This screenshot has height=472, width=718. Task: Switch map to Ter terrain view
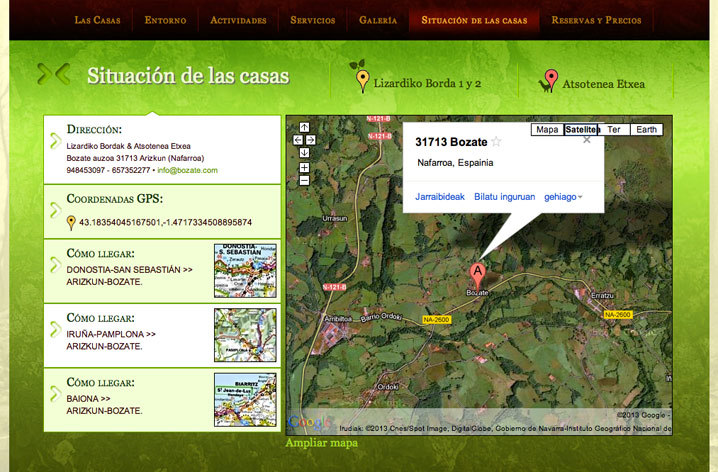tap(614, 130)
